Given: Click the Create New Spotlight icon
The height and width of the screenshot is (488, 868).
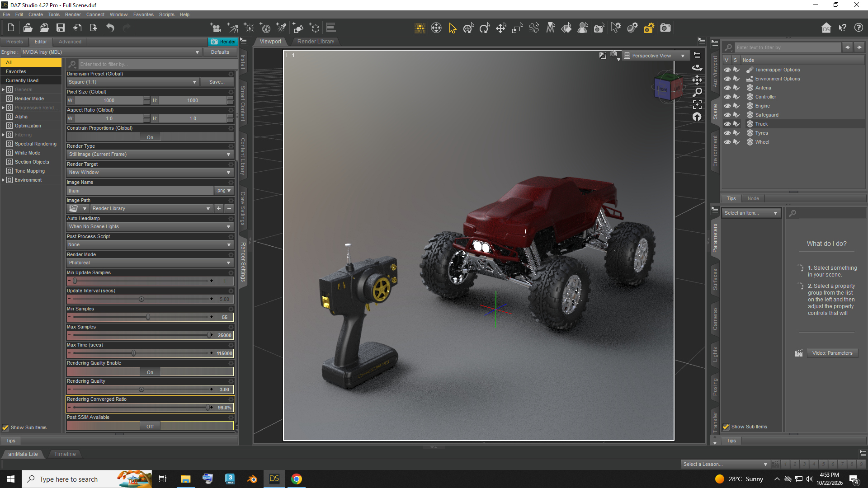Looking at the screenshot, I should click(x=282, y=28).
